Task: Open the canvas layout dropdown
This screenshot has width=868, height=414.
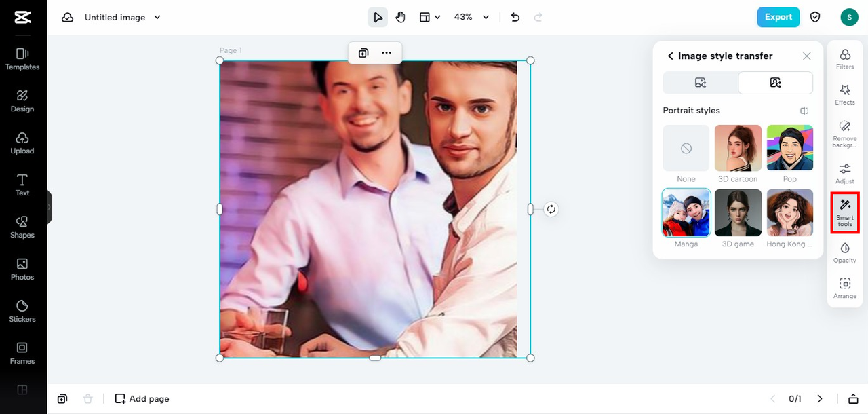Action: click(430, 18)
